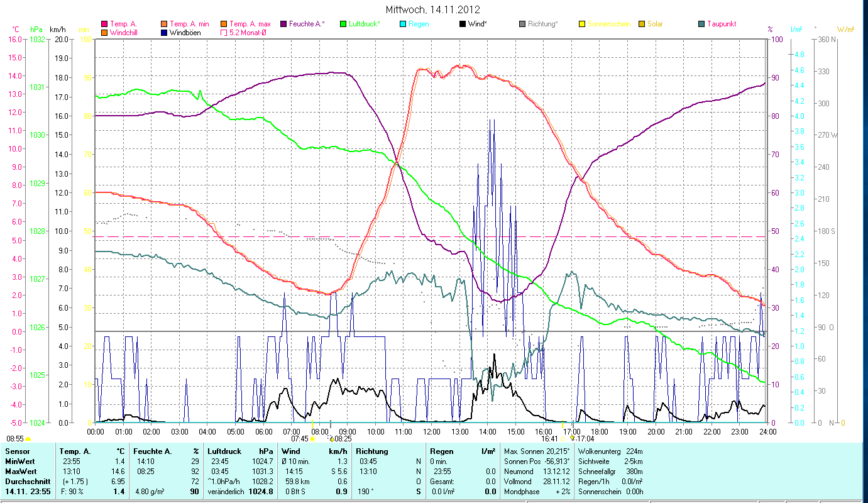Image resolution: width=868 pixels, height=503 pixels.
Task: Click the Richtung column header in the table
Action: click(x=372, y=451)
